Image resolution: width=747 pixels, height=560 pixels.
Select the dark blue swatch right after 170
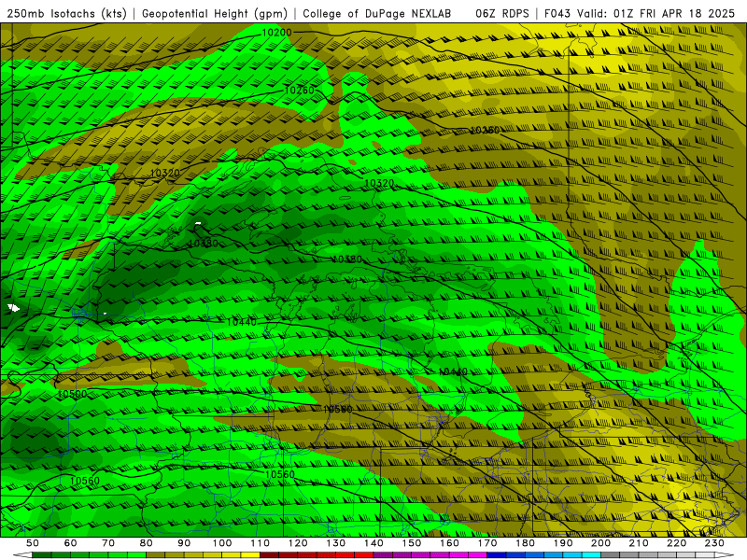click(497, 554)
